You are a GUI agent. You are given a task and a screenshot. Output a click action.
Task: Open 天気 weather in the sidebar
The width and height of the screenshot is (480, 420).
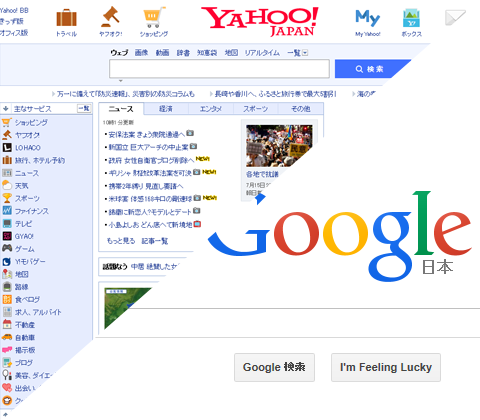[x=22, y=186]
